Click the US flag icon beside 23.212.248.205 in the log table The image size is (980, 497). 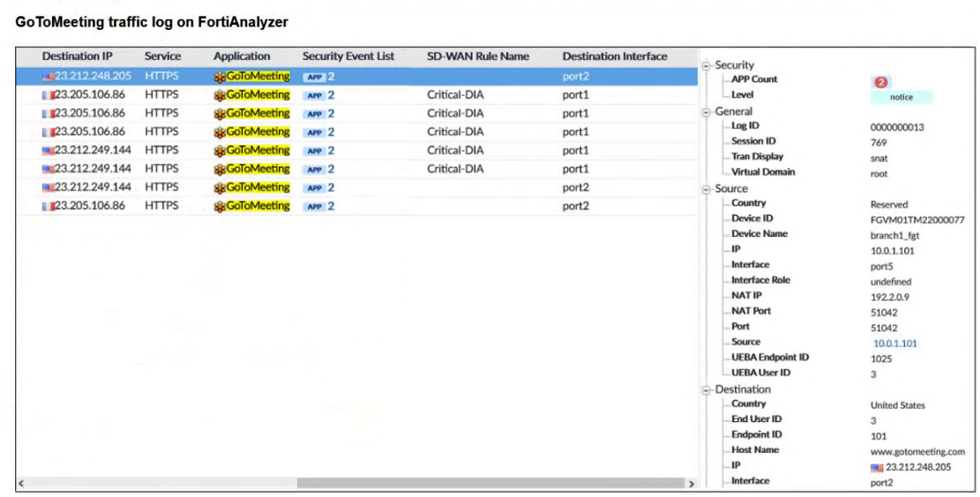coord(49,76)
